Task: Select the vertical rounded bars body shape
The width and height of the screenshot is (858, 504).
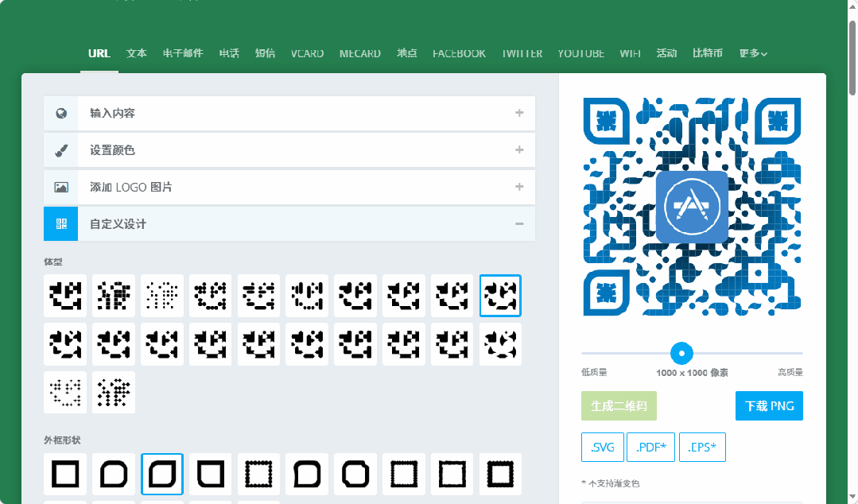Action: pyautogui.click(x=307, y=296)
